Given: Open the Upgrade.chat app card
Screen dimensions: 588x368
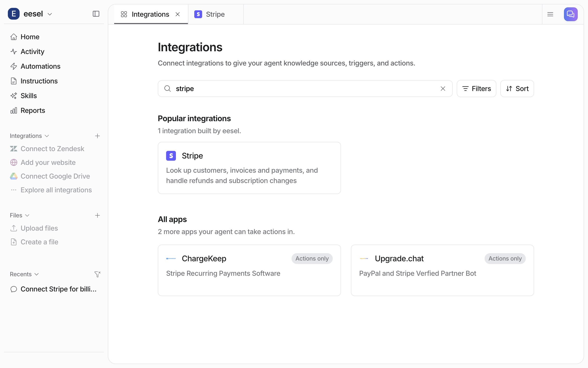Looking at the screenshot, I should pyautogui.click(x=442, y=270).
